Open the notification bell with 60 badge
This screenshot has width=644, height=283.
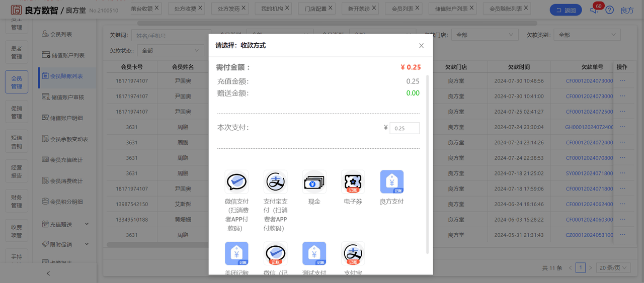pos(594,10)
